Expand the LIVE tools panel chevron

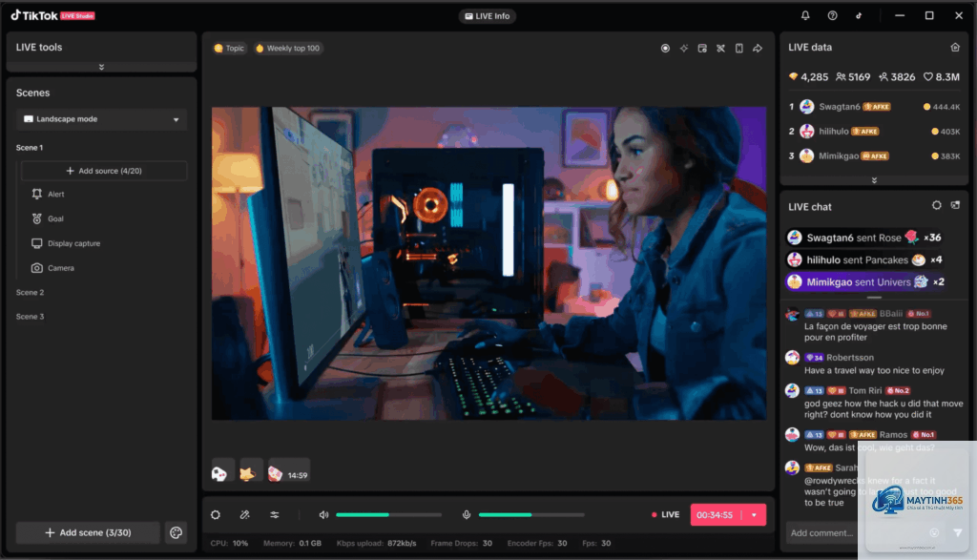101,67
